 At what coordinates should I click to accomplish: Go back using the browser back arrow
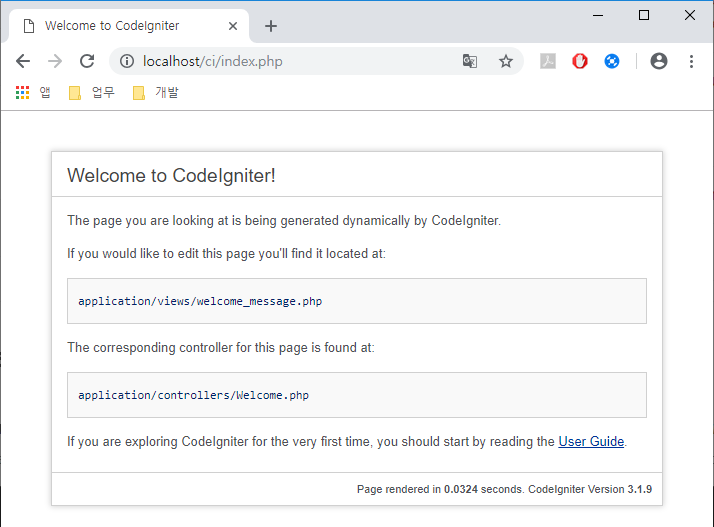click(x=23, y=61)
